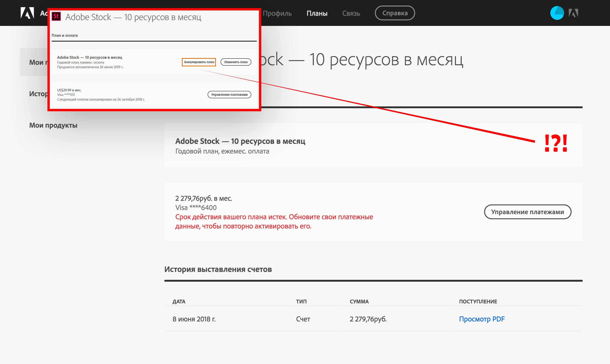This screenshot has width=610, height=364.
Task: Click the ДАТА column header
Action: click(179, 302)
